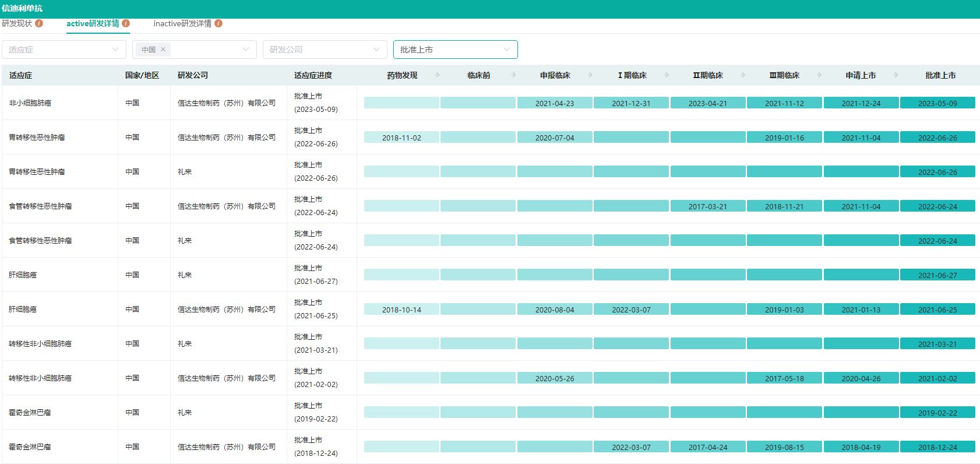Viewport: 980px width, 464px height.
Task: Click 2018-11-02 drug discovery progress cell
Action: (x=401, y=138)
